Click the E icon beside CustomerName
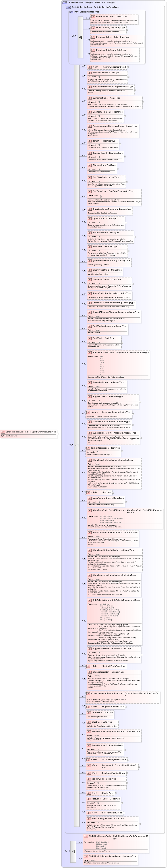Screen dimensions: 167x868 click(90, 98)
